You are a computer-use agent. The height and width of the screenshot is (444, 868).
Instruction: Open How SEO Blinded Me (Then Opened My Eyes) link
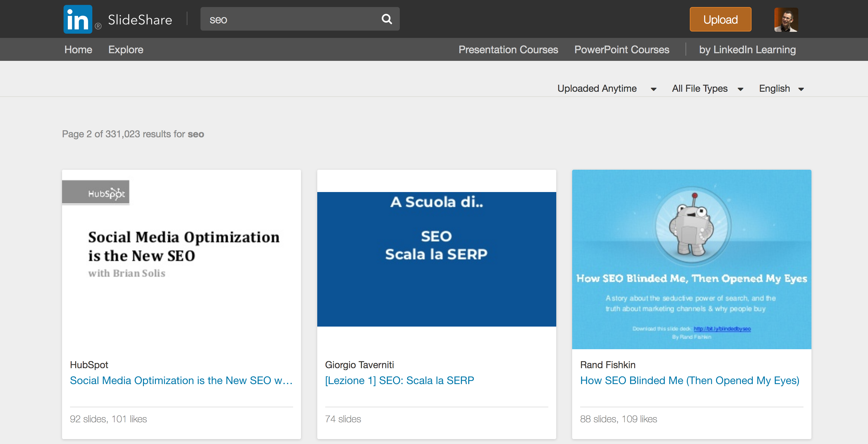(x=690, y=380)
